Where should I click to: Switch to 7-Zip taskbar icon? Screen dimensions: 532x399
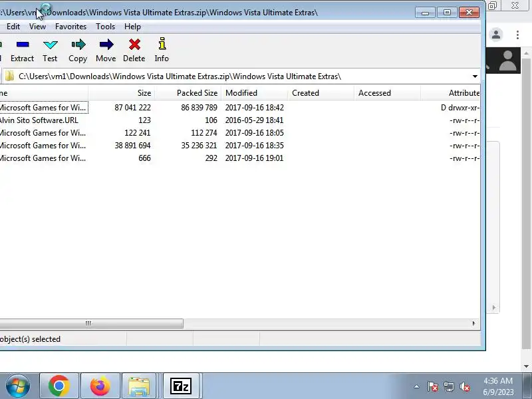[x=180, y=386]
